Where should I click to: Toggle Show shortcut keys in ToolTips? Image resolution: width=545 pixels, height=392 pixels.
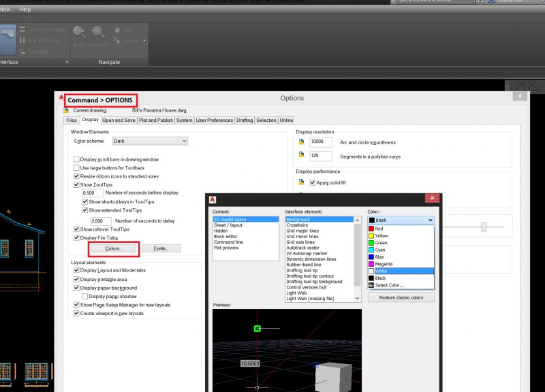click(x=84, y=201)
